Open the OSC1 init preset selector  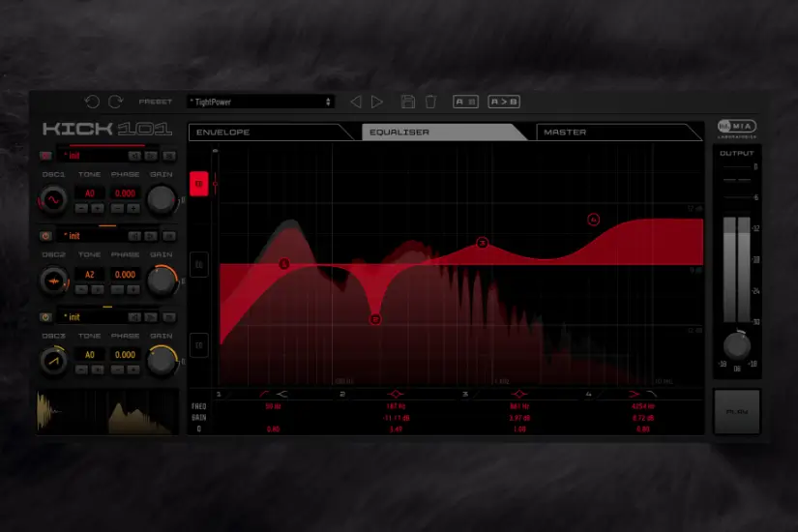[93, 155]
